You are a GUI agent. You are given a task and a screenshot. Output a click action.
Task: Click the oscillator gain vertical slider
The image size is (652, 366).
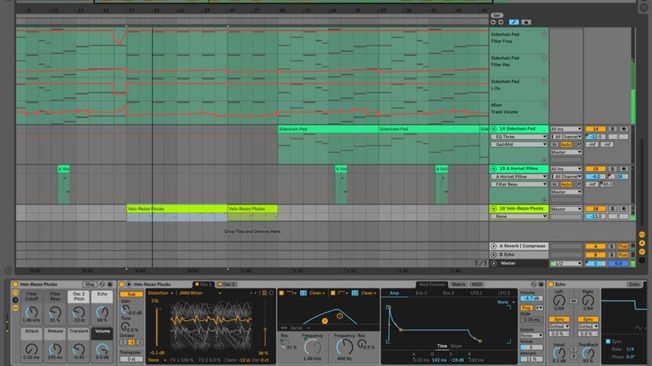(156, 326)
